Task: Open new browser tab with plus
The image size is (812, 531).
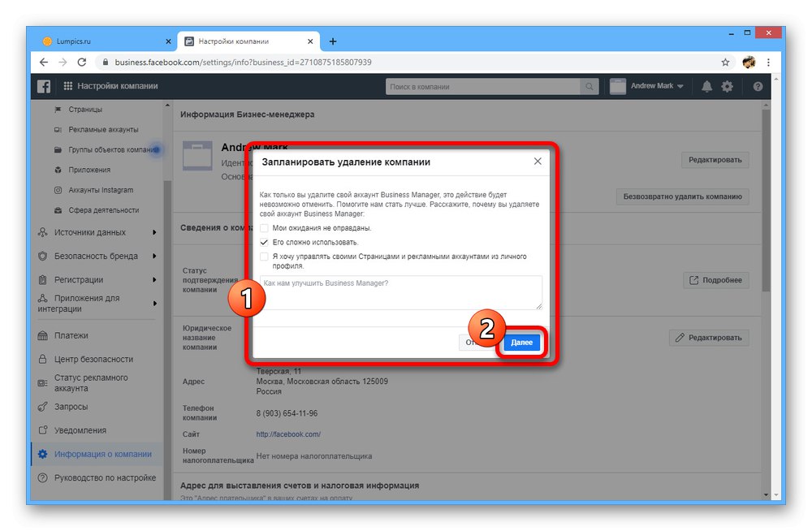Action: pyautogui.click(x=332, y=41)
